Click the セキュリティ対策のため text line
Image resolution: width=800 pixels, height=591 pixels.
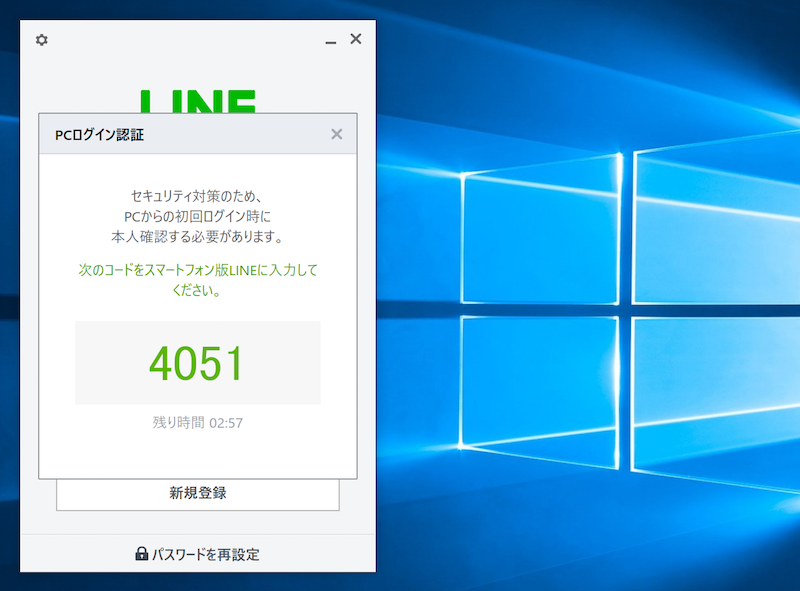point(197,195)
